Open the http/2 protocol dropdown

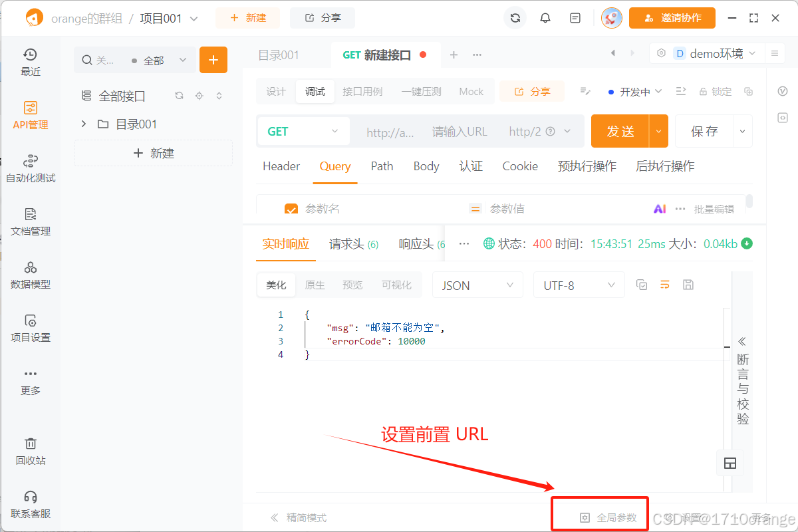[540, 131]
